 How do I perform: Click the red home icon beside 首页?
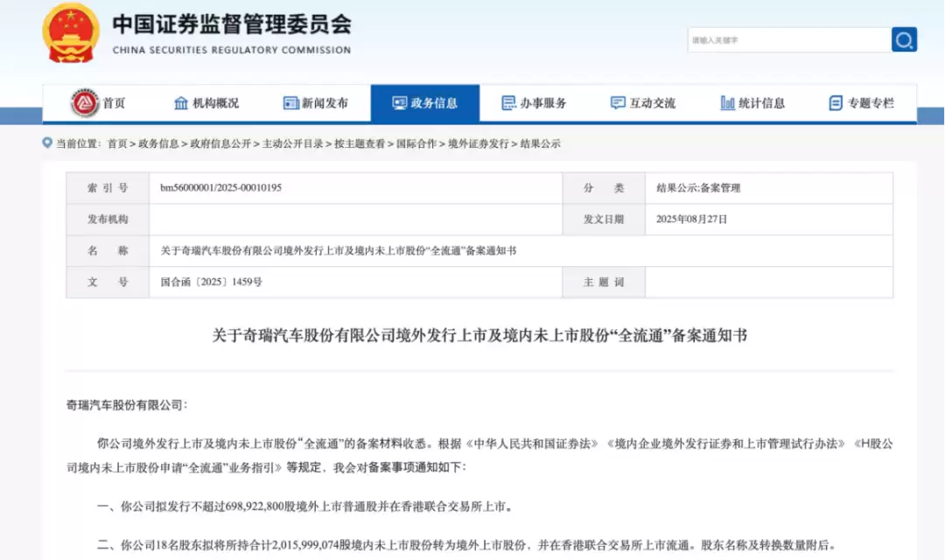tap(85, 103)
